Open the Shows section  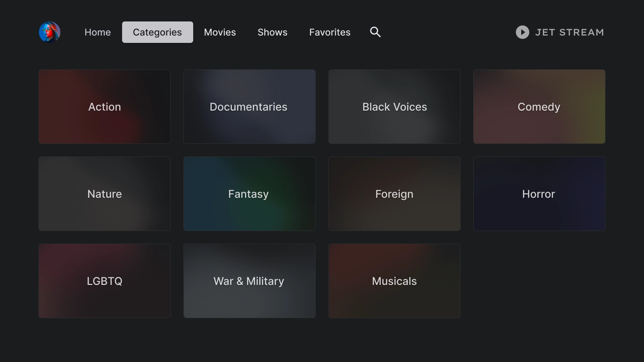point(272,32)
